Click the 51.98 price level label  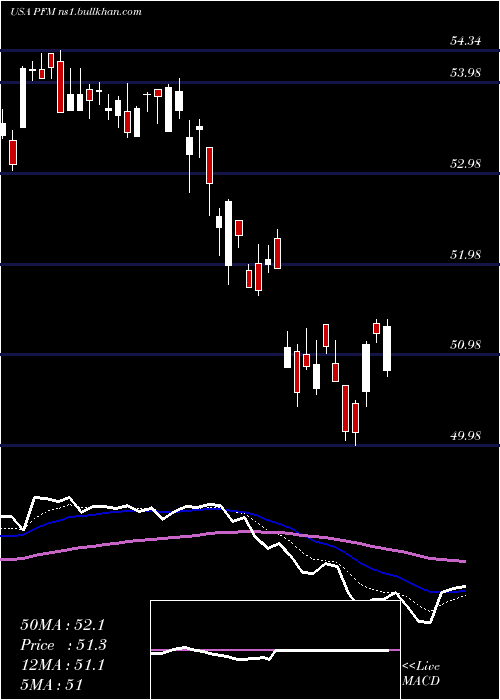coord(465,254)
